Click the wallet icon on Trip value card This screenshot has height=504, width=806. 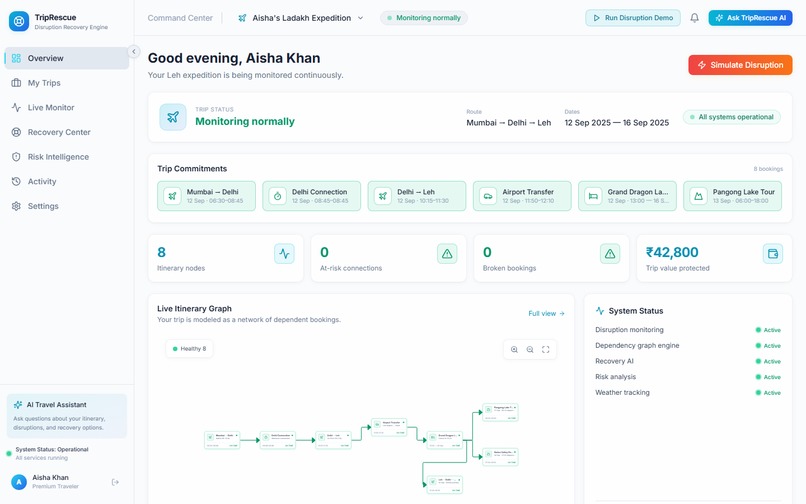pos(773,254)
